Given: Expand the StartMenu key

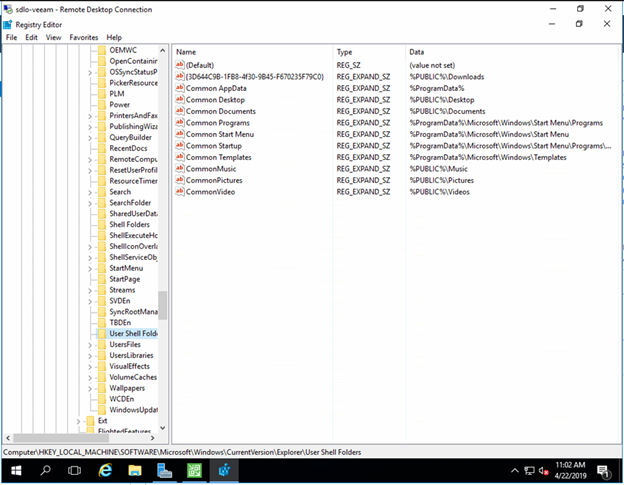Looking at the screenshot, I should 90,269.
